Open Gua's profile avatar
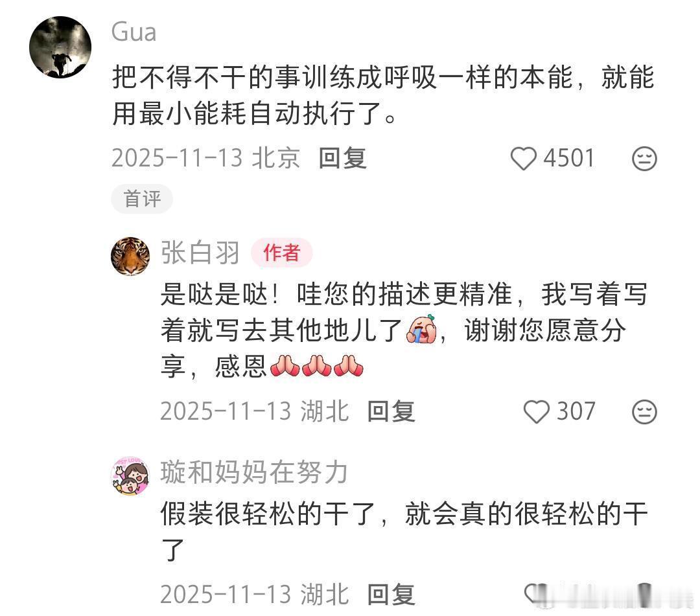 point(60,47)
